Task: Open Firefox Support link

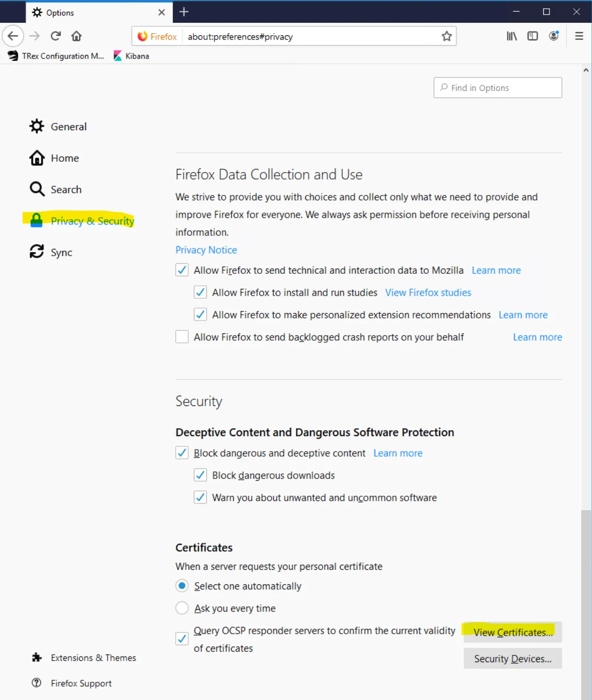Action: [x=72, y=683]
